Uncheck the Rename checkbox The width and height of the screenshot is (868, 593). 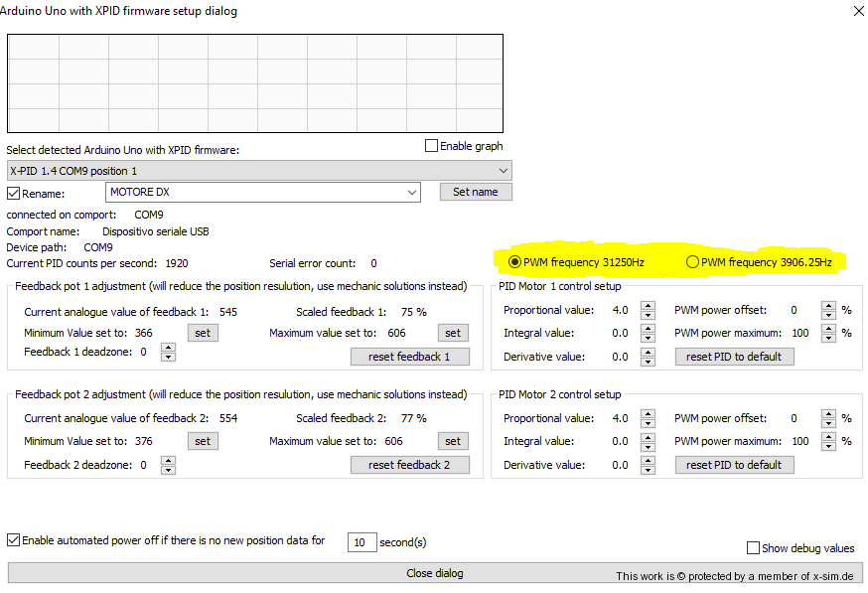click(x=14, y=194)
